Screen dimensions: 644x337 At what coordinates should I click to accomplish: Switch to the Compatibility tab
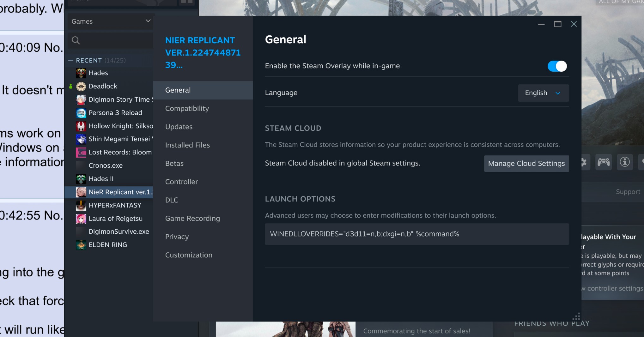tap(203, 109)
